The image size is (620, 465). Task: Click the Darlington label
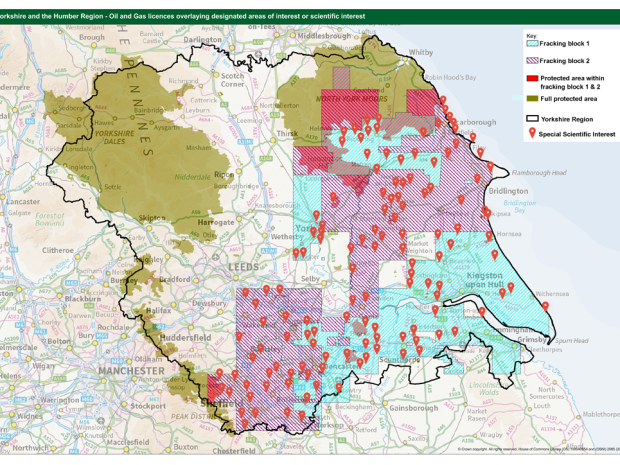pyautogui.click(x=202, y=40)
